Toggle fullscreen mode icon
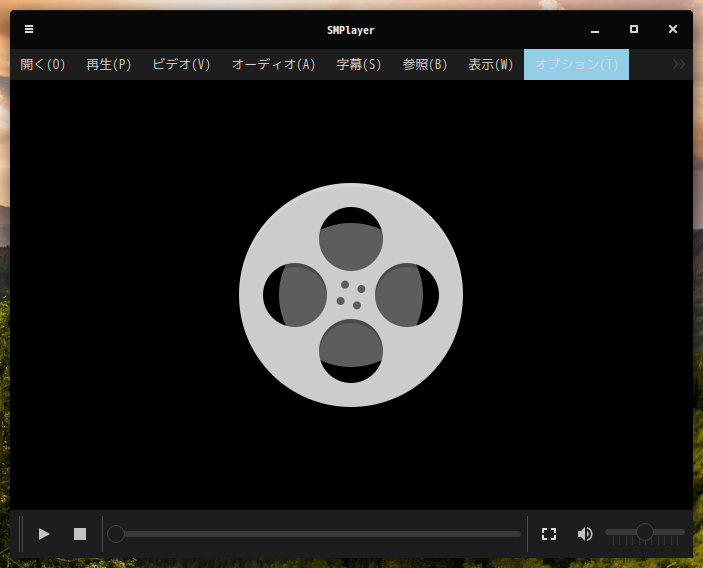703x568 pixels. [549, 534]
